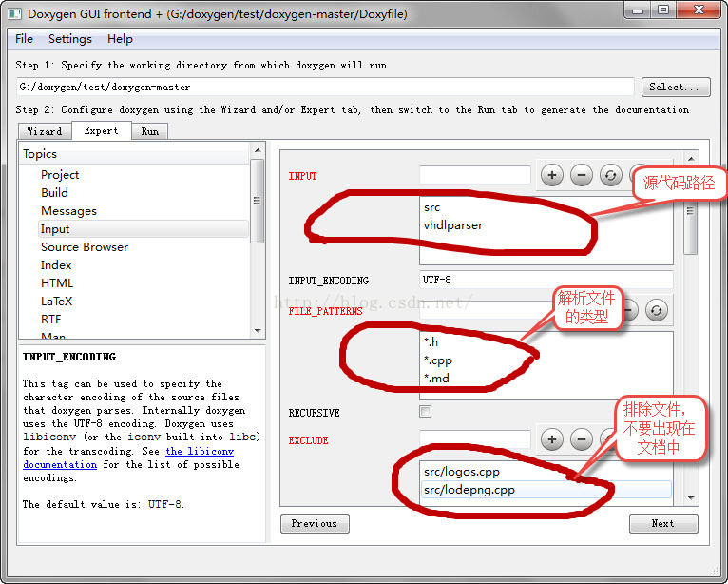Open the File menu

click(24, 39)
